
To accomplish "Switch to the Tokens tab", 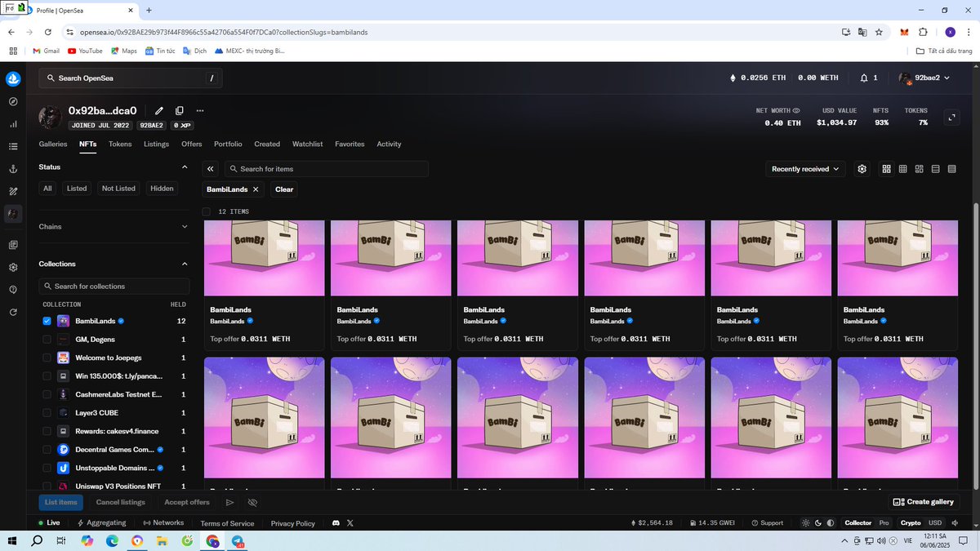I will click(x=120, y=144).
